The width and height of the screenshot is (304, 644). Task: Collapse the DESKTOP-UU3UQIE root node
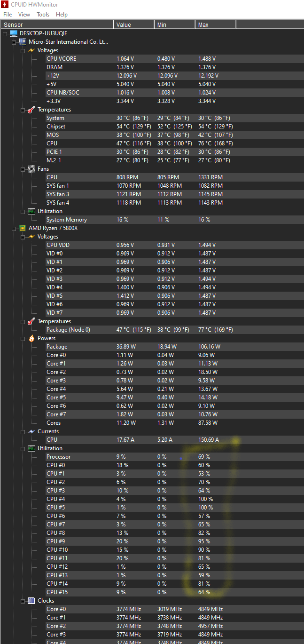(x=5, y=33)
